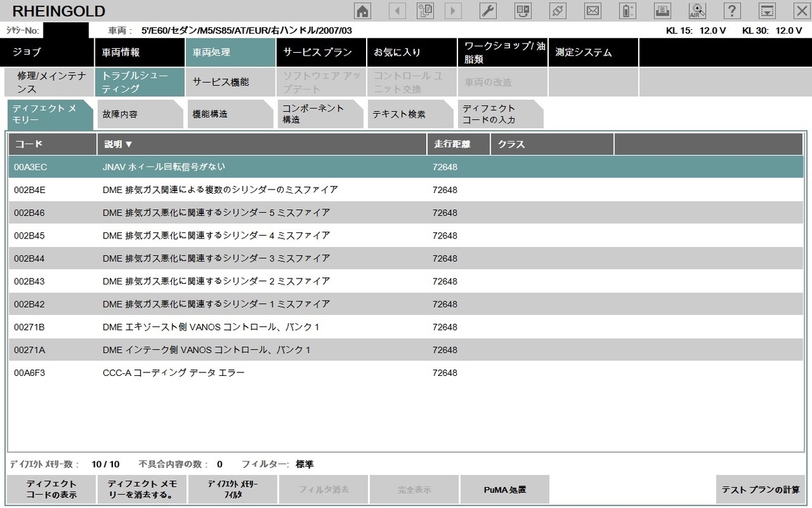
Task: Select fault code 002B43 cylinder 2 misfire
Action: [406, 281]
